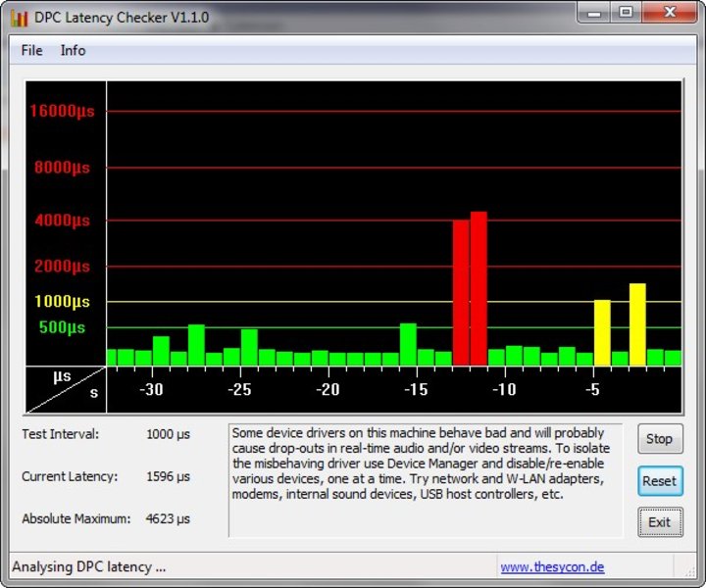Screen dimensions: 706x588
Task: Click the Test Interval value 1000 µs
Action: pos(168,434)
